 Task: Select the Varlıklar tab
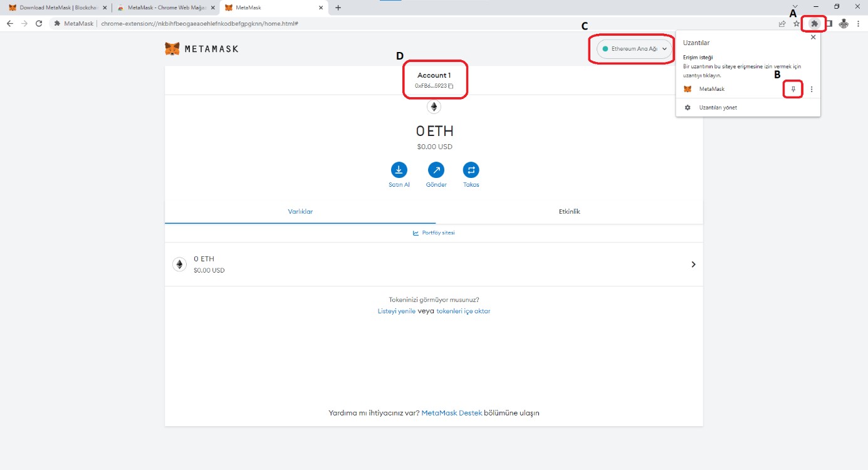[x=300, y=212]
